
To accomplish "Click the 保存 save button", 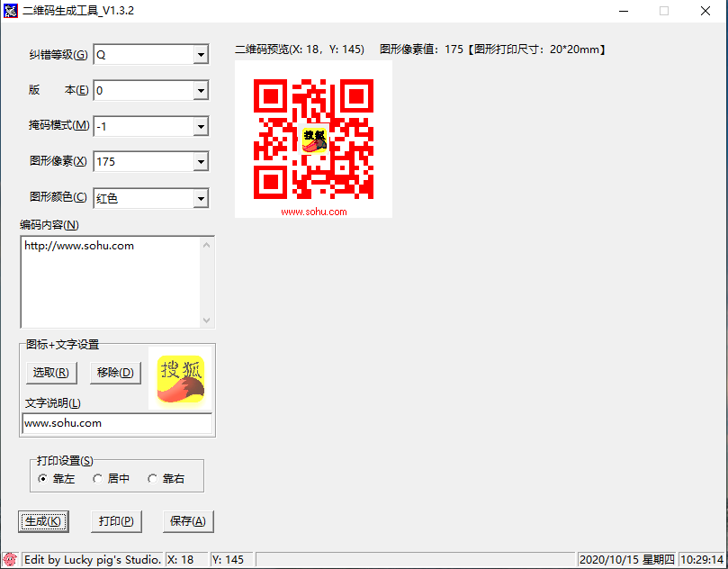I will (x=188, y=521).
